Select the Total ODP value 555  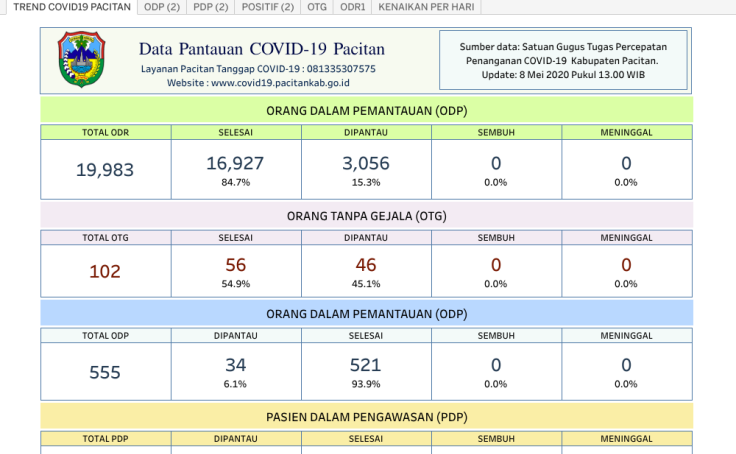point(105,373)
